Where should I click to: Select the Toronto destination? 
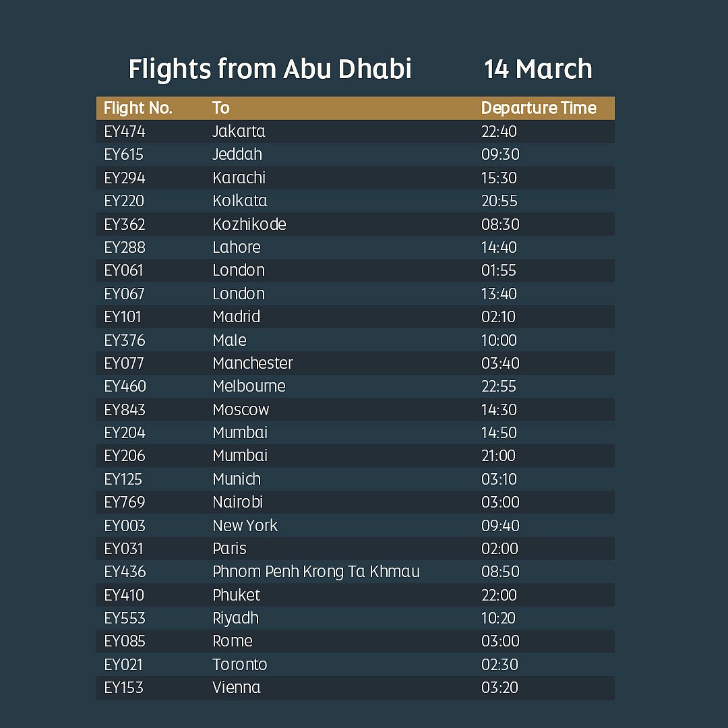[240, 665]
